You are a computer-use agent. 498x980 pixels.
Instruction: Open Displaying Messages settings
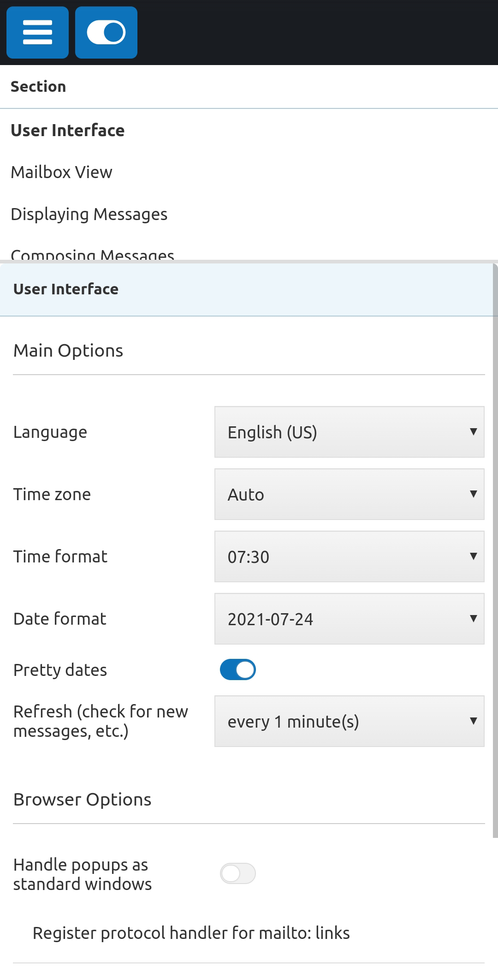point(89,214)
